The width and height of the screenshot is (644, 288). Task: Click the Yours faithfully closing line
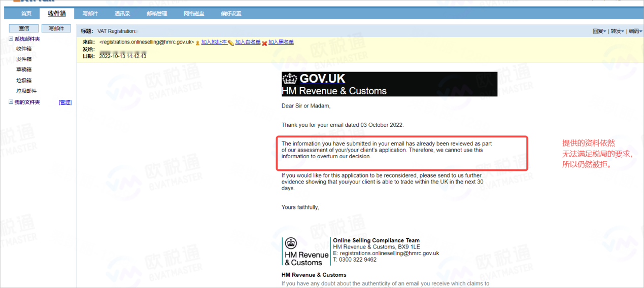[x=300, y=207]
